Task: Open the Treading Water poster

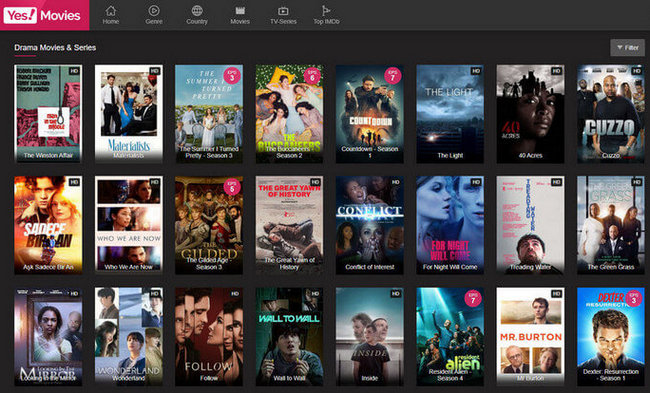Action: click(531, 225)
